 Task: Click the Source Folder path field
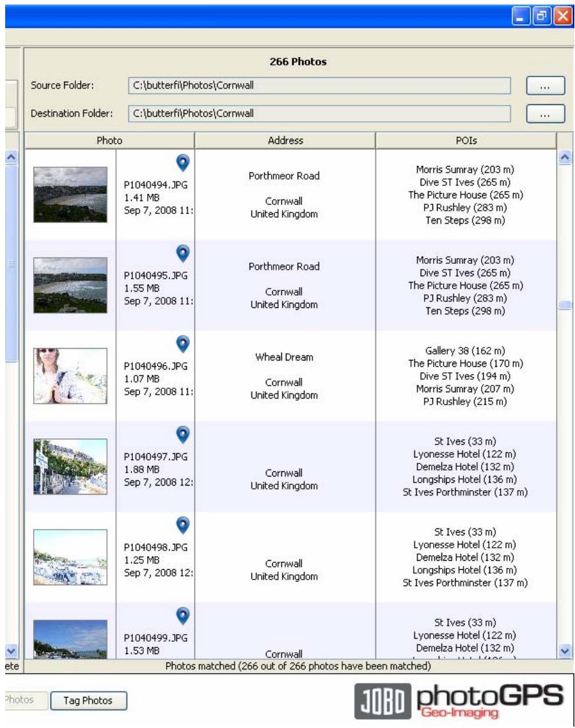319,86
